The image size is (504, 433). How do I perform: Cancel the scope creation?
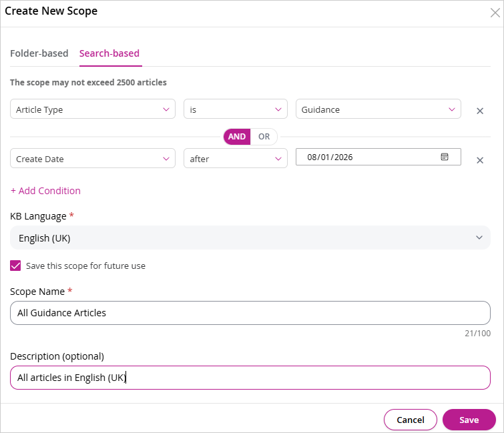pos(411,420)
